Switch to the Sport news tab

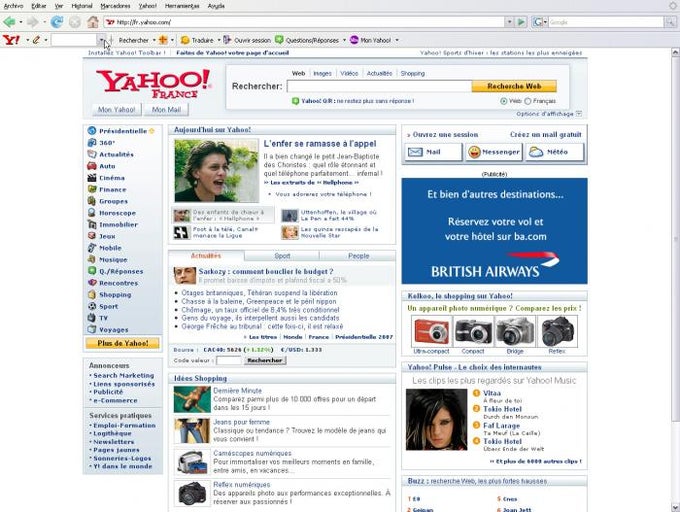tap(282, 256)
